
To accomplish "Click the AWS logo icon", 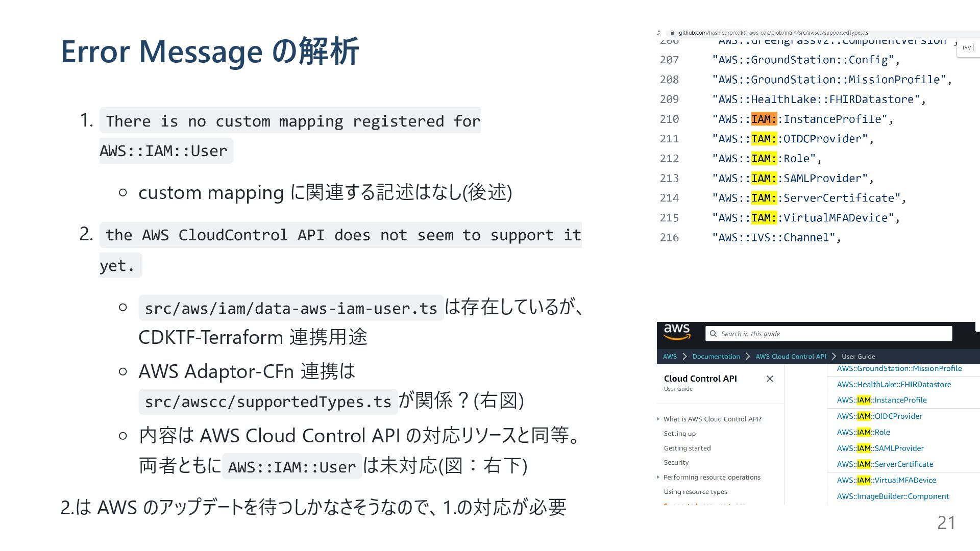I will [x=677, y=332].
